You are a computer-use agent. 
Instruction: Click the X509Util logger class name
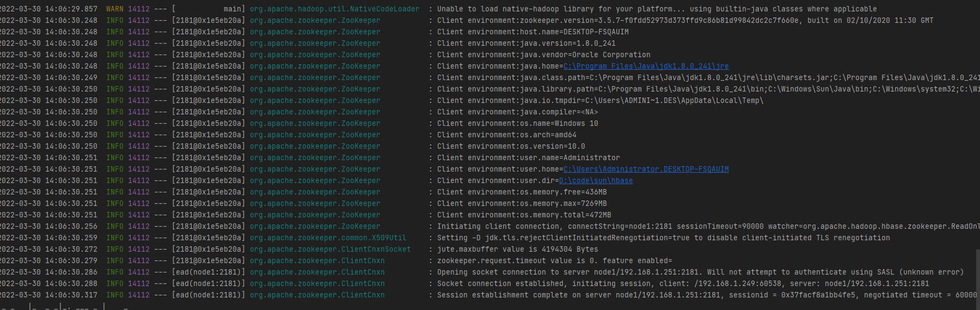[328, 238]
